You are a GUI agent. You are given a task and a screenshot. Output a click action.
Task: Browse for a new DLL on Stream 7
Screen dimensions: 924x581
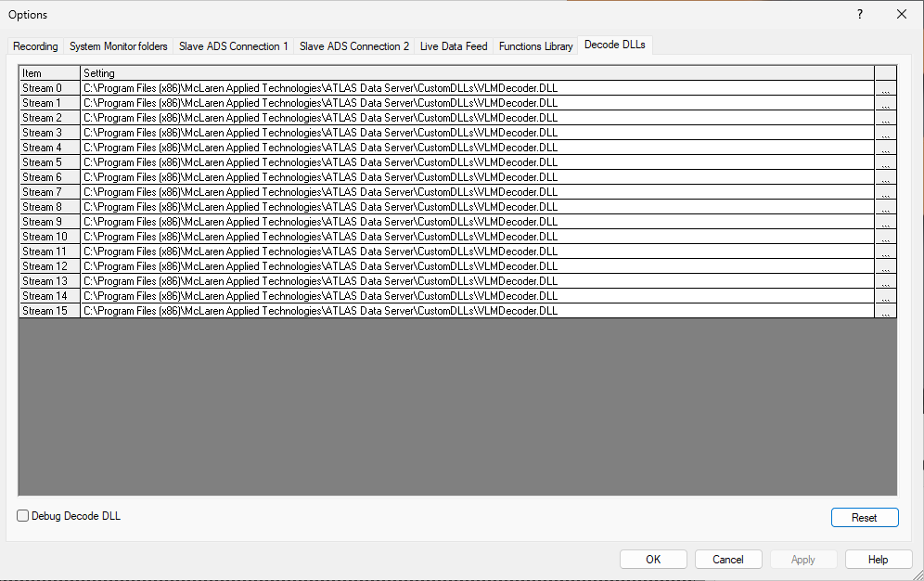[885, 191]
